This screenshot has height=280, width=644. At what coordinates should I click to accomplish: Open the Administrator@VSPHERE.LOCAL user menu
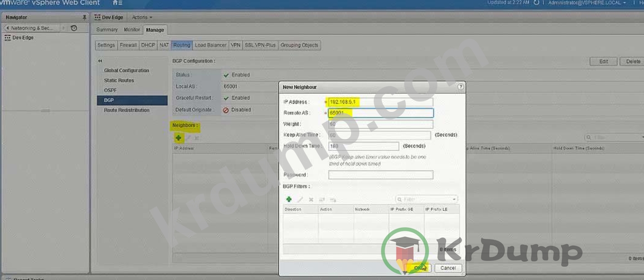point(587,3)
